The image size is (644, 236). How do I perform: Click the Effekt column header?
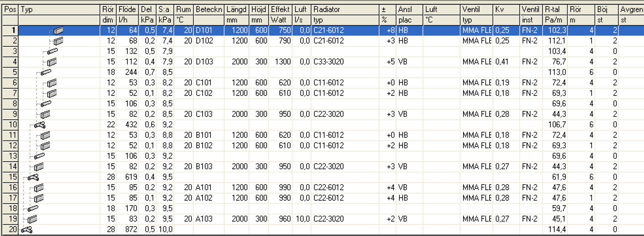(x=280, y=9)
